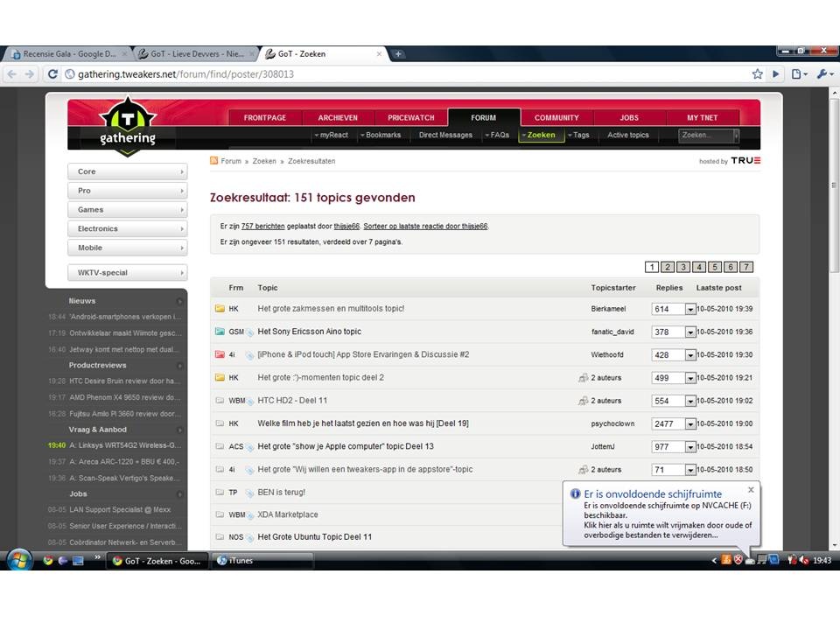
Task: Click authors icon in ':)-momenten' row
Action: [x=584, y=378]
